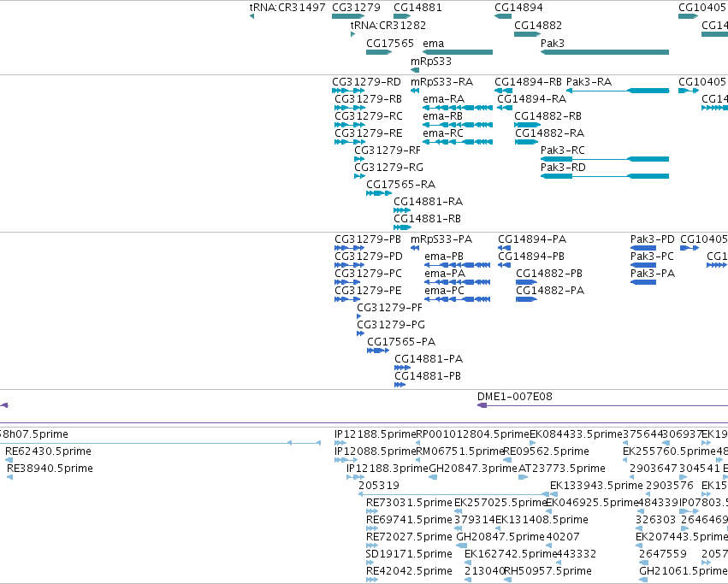Click the Pak3-PC protein
This screenshot has width=728, height=584.
click(x=643, y=265)
